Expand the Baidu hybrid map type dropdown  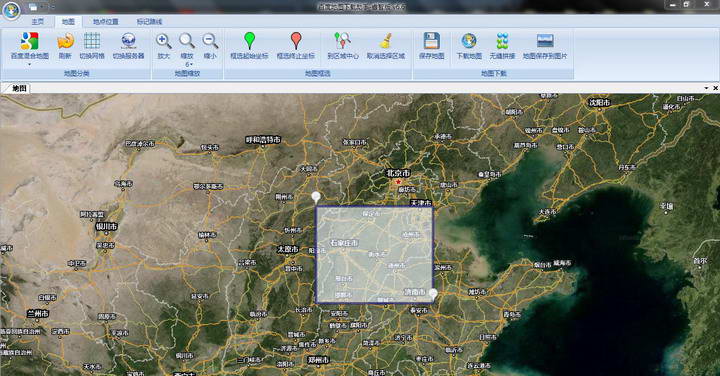point(29,64)
